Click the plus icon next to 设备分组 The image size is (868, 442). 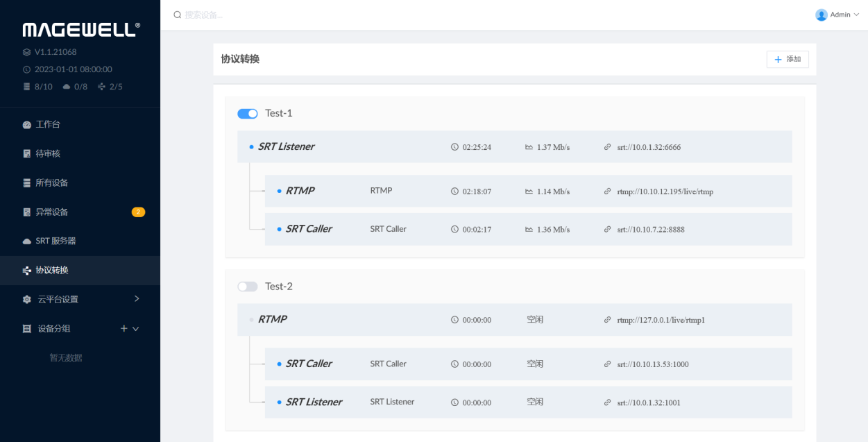(124, 329)
